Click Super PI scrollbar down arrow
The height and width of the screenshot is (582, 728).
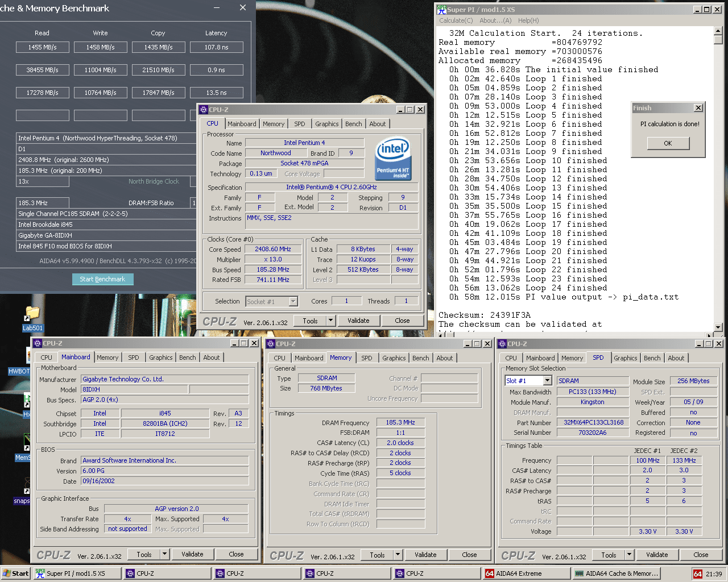click(x=718, y=327)
